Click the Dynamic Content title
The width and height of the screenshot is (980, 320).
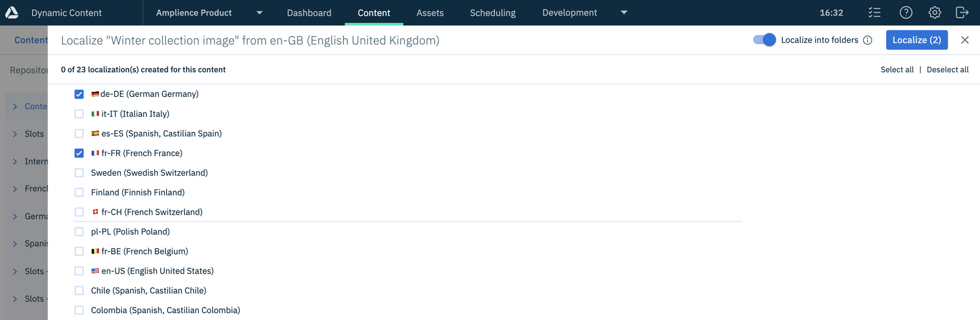coord(66,13)
